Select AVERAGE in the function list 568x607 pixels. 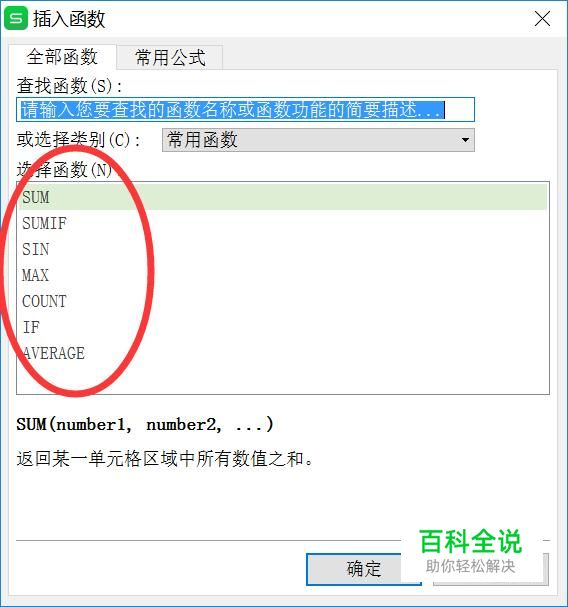pyautogui.click(x=283, y=353)
